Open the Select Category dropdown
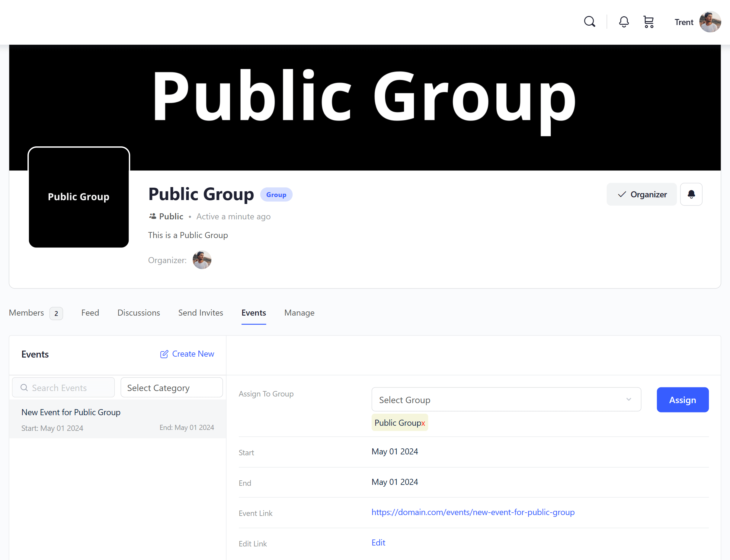 point(171,388)
